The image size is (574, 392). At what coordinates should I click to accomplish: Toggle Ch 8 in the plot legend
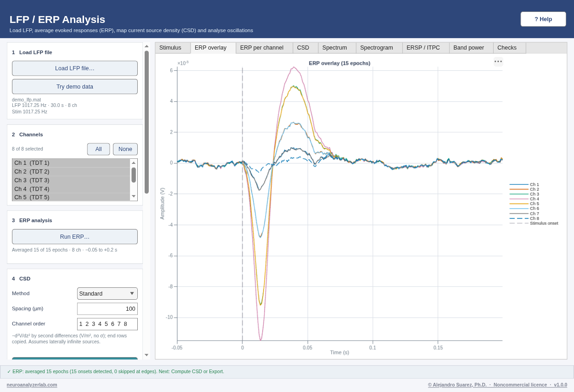[x=524, y=218]
